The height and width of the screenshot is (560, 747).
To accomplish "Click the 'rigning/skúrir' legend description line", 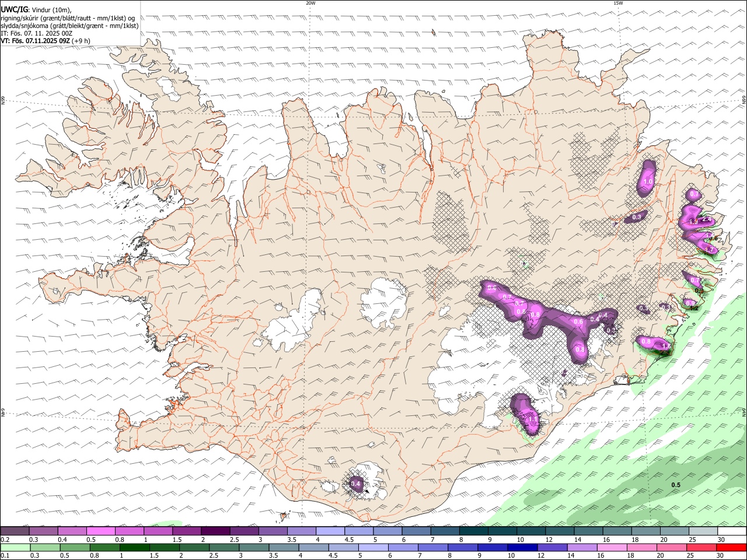I will 68,17.
